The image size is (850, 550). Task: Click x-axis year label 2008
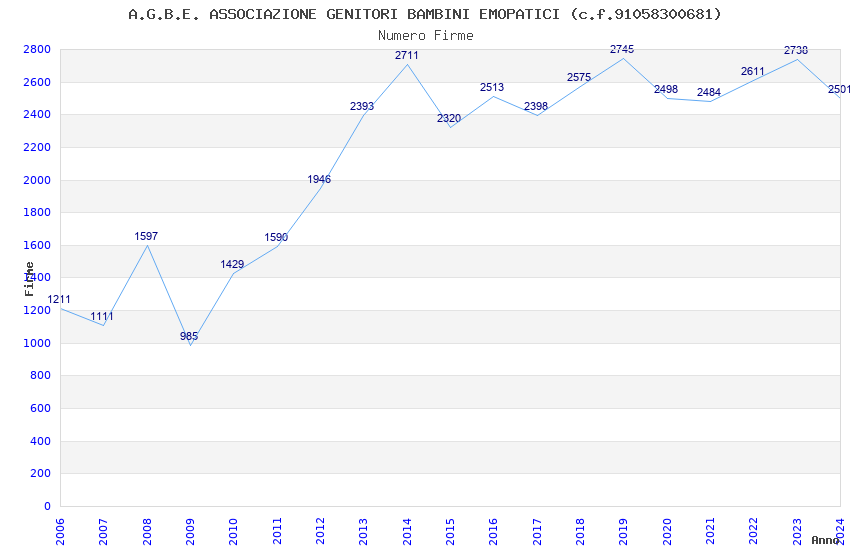pyautogui.click(x=147, y=531)
